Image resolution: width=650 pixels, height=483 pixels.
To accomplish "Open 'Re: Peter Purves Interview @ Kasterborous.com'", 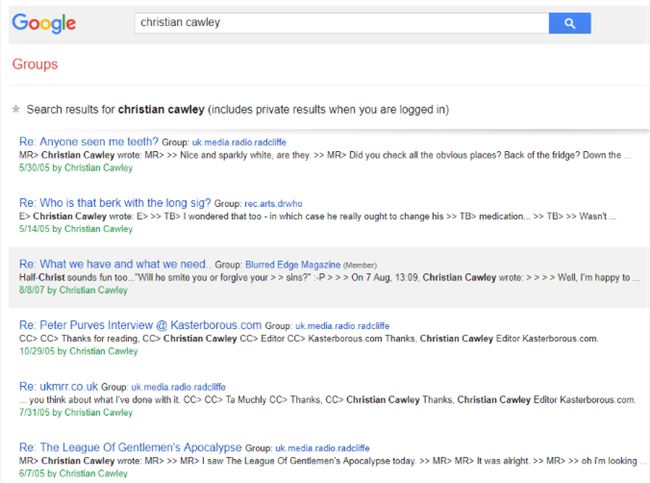I will coord(141,326).
